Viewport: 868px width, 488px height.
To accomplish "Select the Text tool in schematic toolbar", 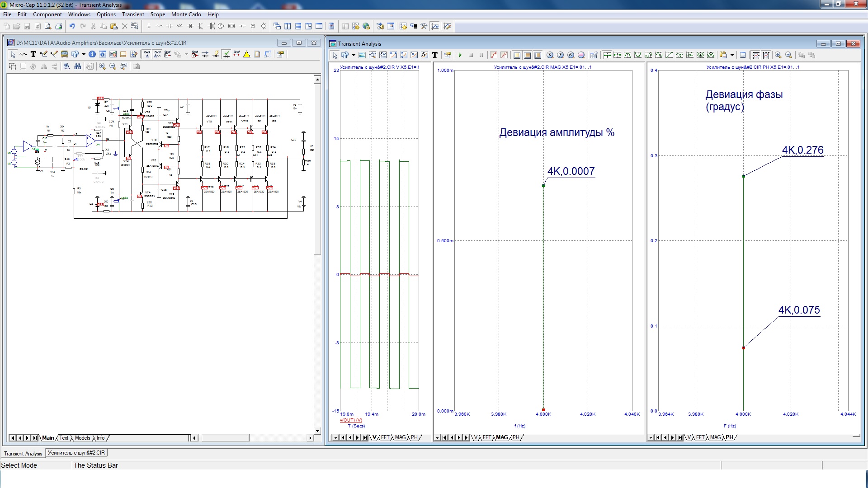I will (x=33, y=54).
